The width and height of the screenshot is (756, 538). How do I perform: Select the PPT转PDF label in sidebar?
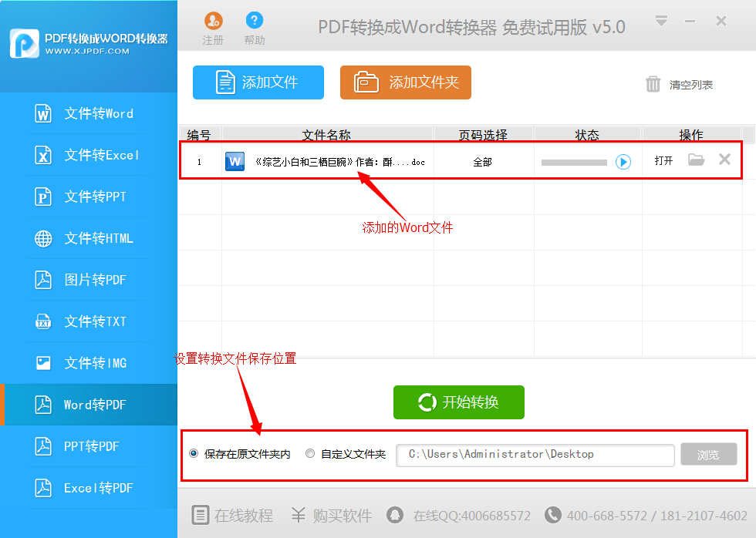[92, 446]
